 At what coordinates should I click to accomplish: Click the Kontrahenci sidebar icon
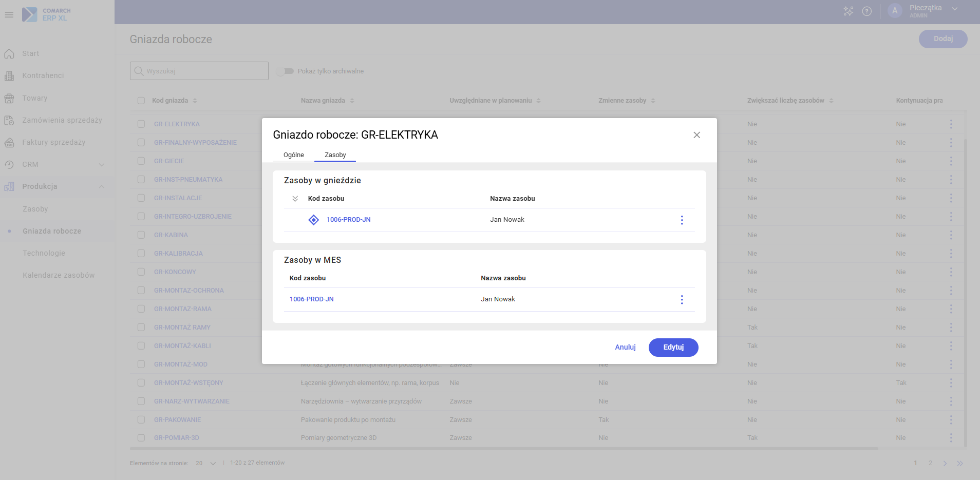pyautogui.click(x=9, y=76)
